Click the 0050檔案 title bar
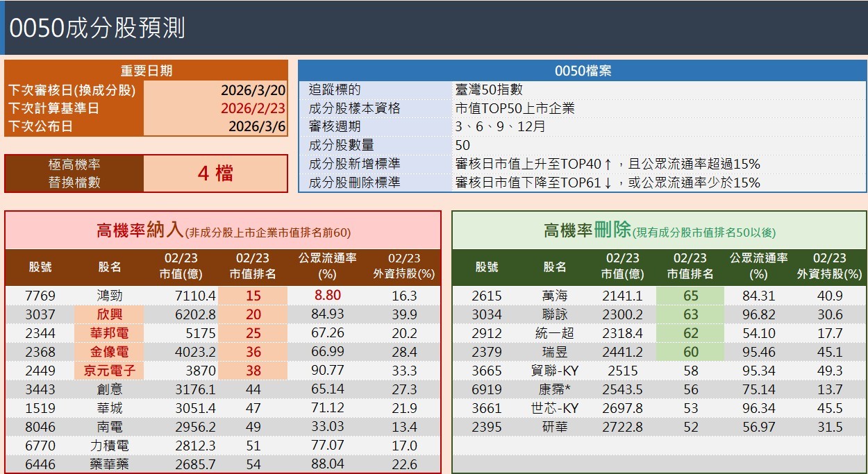The width and height of the screenshot is (868, 474). [582, 70]
